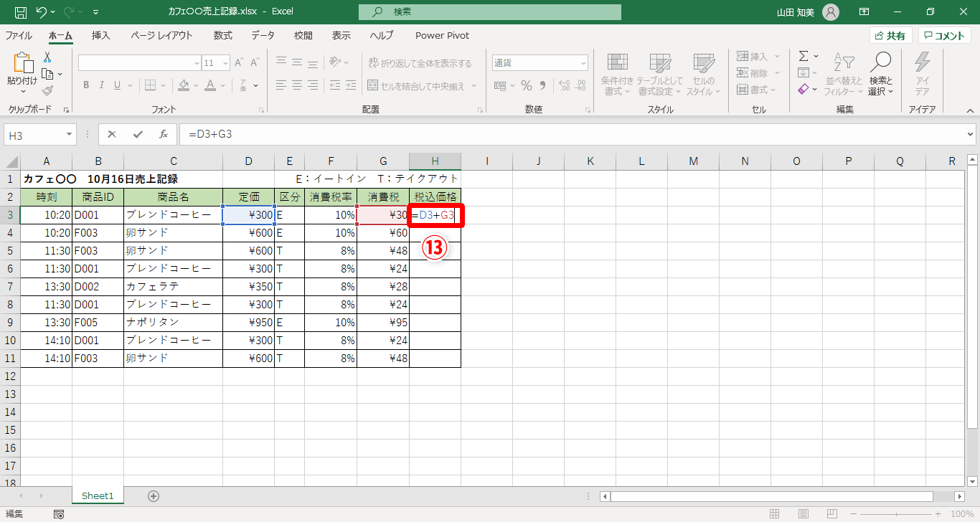The width and height of the screenshot is (980, 522).
Task: Click the Conditional Formatting icon
Action: pyautogui.click(x=617, y=63)
